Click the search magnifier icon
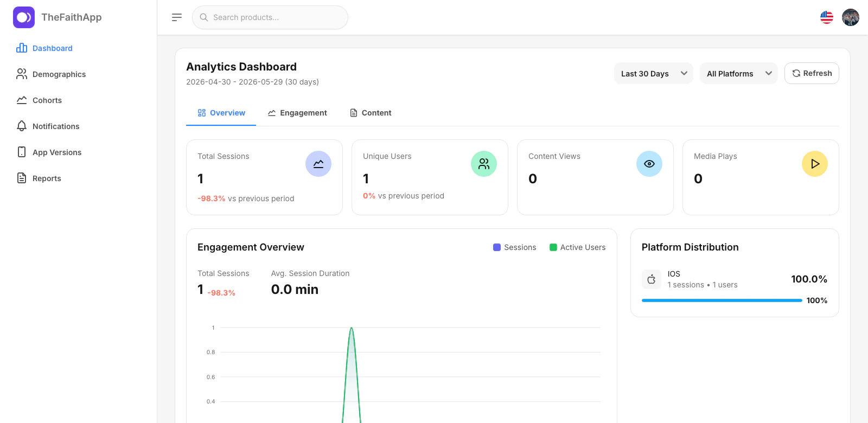 pos(204,17)
